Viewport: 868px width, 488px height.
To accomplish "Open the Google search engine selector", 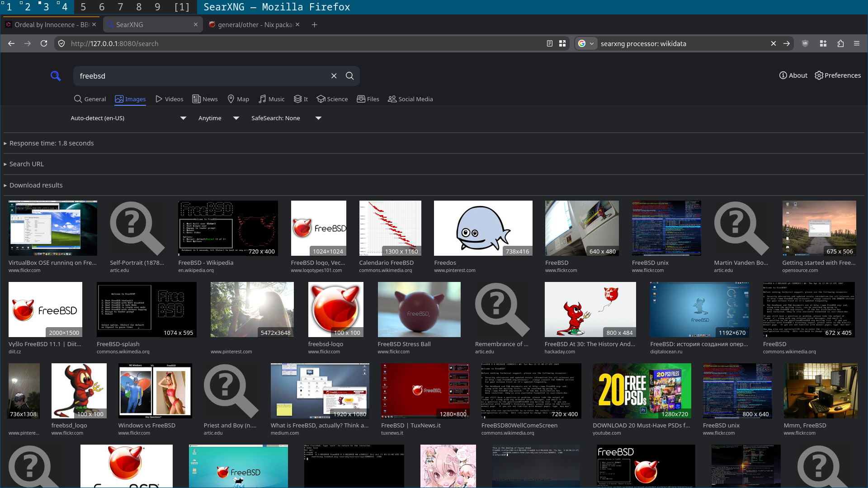I will [x=585, y=43].
